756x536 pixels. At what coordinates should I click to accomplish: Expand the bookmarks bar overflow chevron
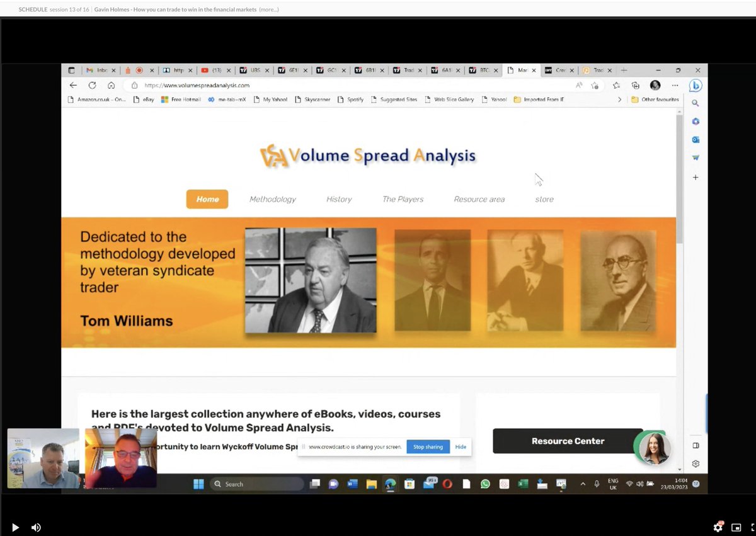coord(619,100)
